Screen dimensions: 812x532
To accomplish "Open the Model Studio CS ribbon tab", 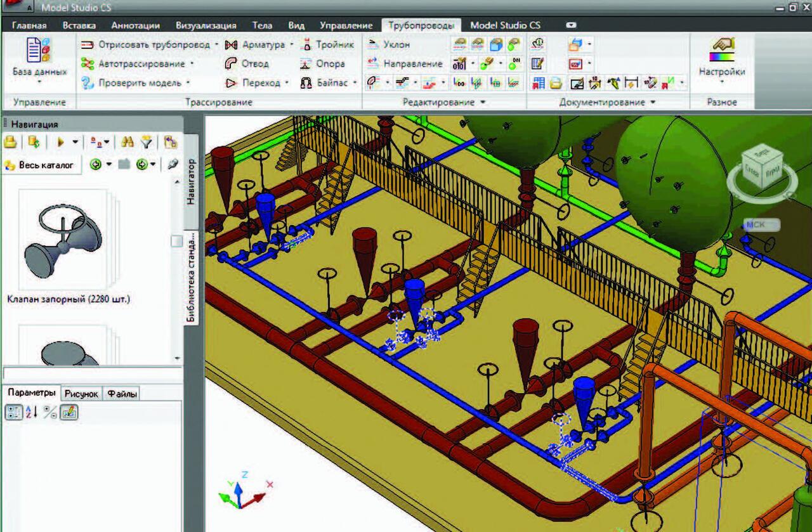I will (506, 25).
